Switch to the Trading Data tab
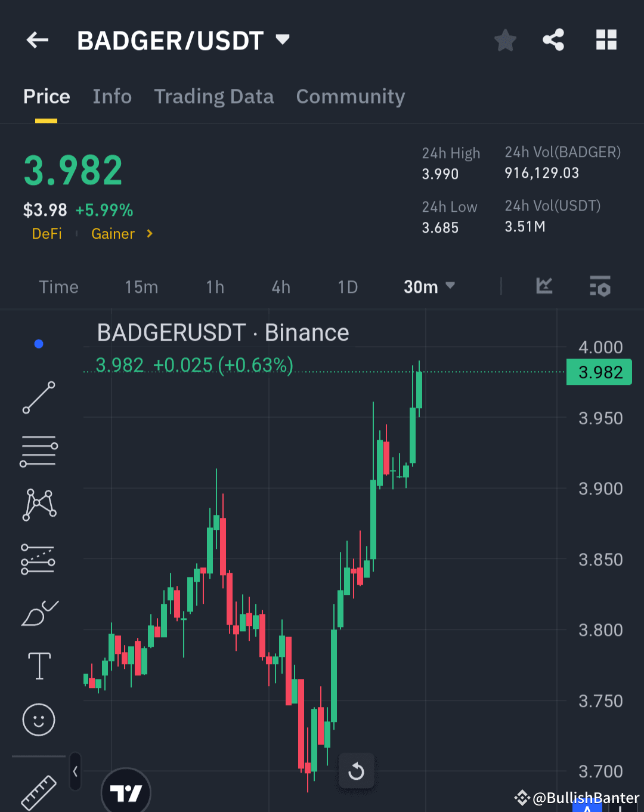The image size is (644, 812). point(214,97)
